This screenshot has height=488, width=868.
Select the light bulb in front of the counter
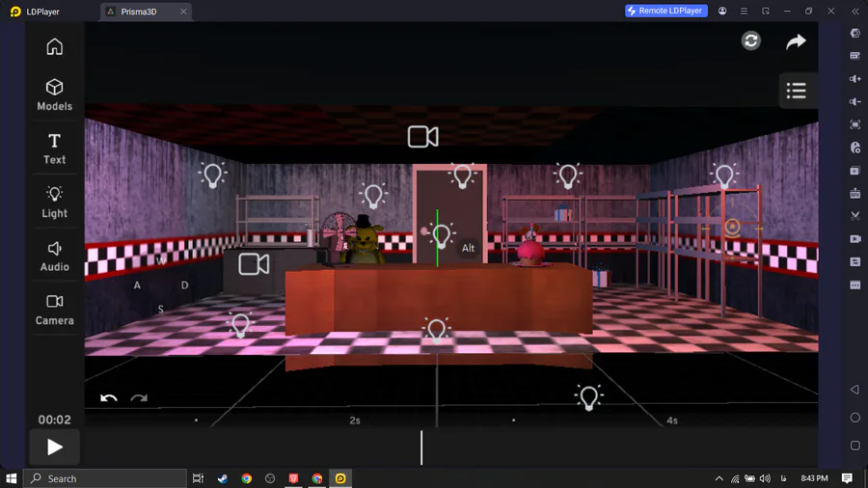coord(436,330)
